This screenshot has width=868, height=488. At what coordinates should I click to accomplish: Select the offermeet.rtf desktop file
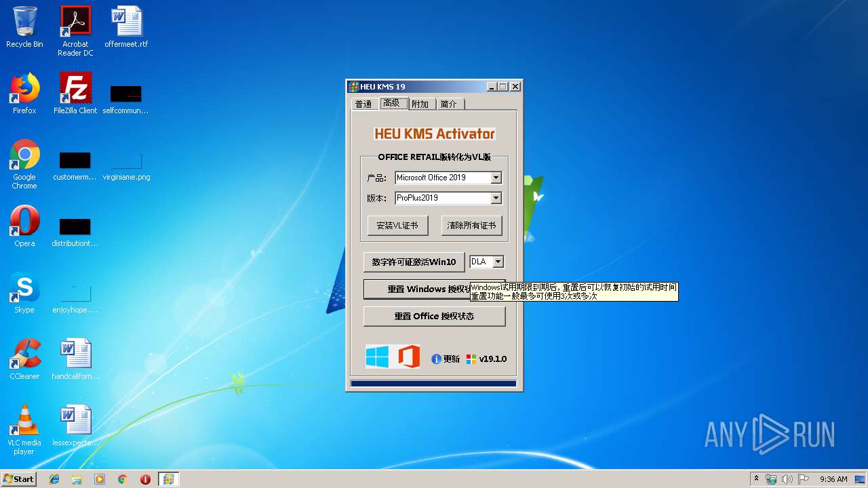point(126,28)
